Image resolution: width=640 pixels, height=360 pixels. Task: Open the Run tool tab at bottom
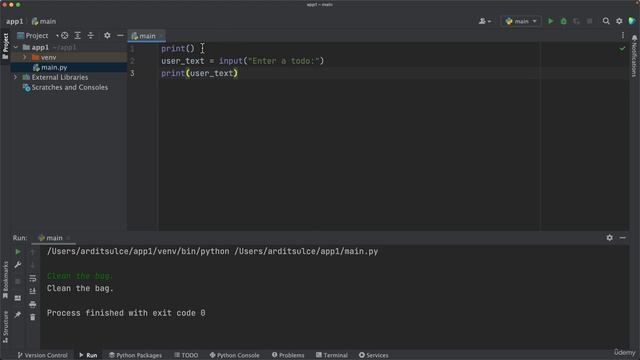[x=88, y=355]
